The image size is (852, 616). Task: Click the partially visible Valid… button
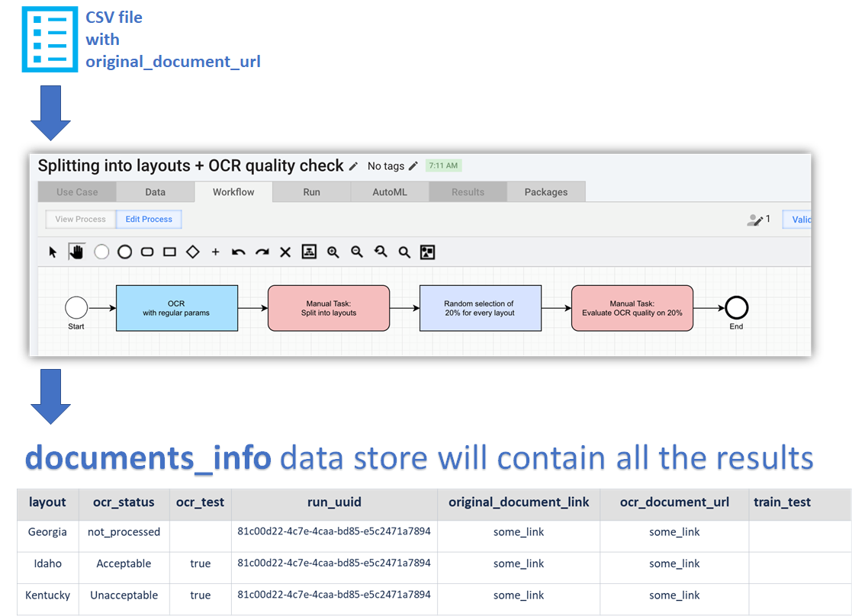(x=797, y=220)
